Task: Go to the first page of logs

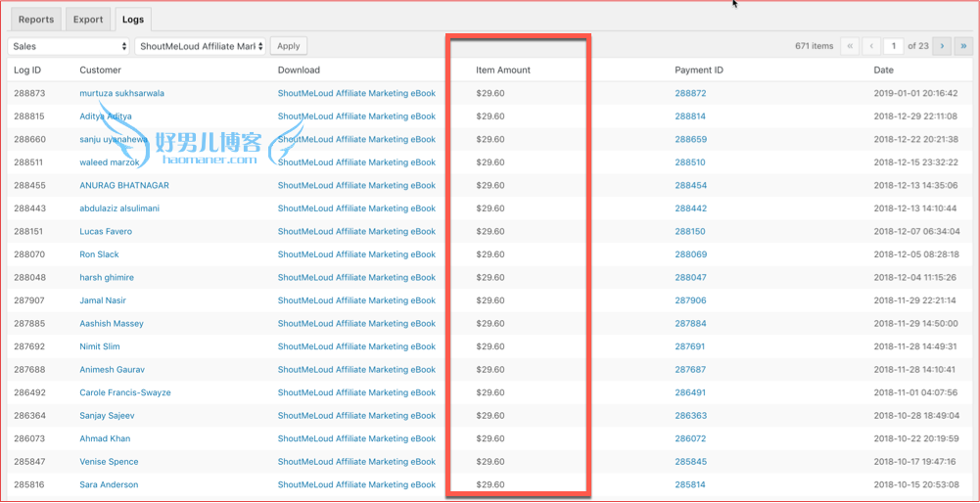Action: 850,46
